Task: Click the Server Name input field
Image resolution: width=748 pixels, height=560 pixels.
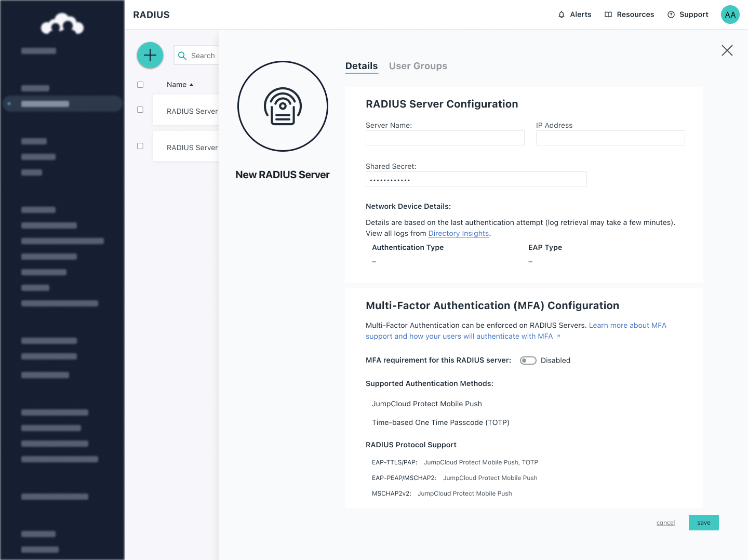Action: (445, 138)
